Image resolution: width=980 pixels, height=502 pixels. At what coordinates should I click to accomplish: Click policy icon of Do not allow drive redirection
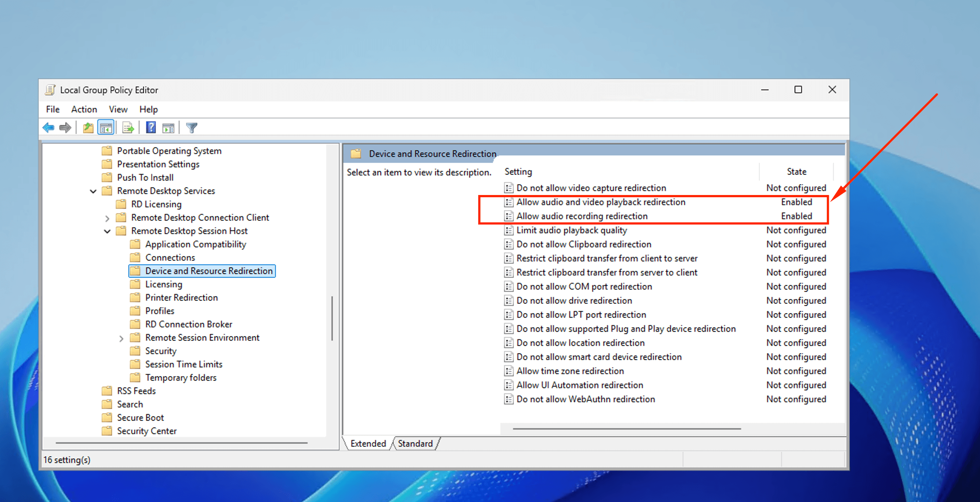(x=509, y=301)
